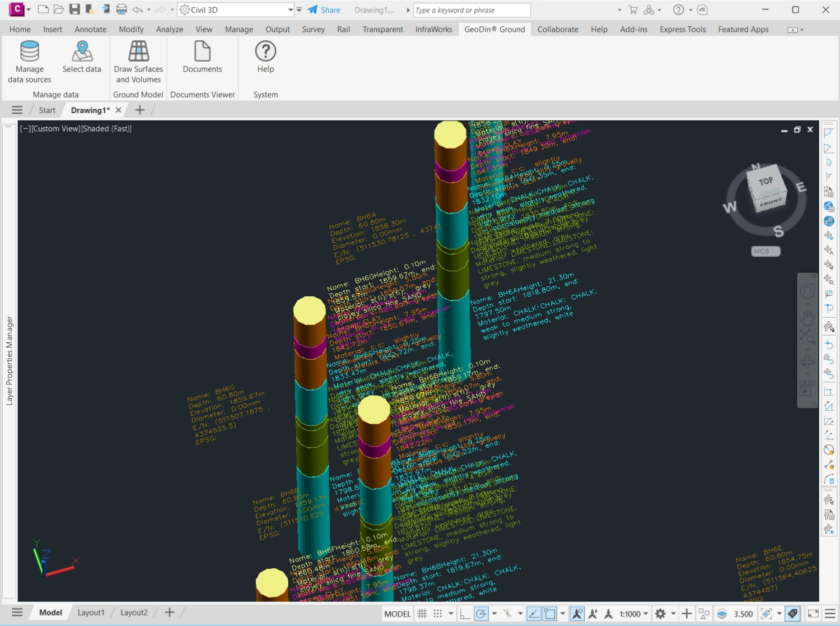Image resolution: width=840 pixels, height=626 pixels.
Task: Click the keyword search input field
Action: click(472, 10)
